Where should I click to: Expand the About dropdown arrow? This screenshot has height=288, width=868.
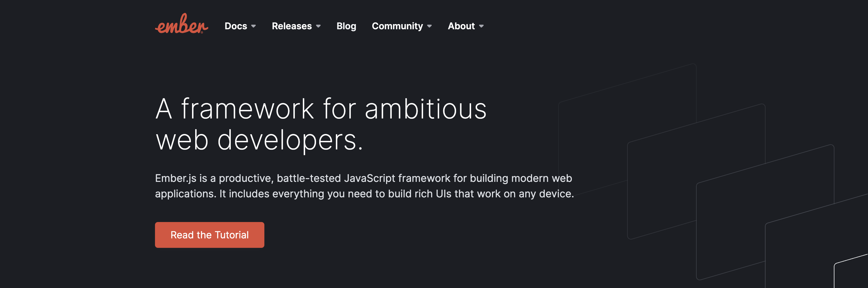click(x=481, y=26)
